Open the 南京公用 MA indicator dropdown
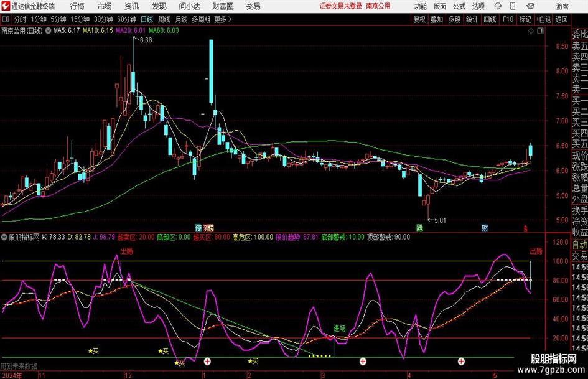The height and width of the screenshot is (379, 588). [48, 30]
